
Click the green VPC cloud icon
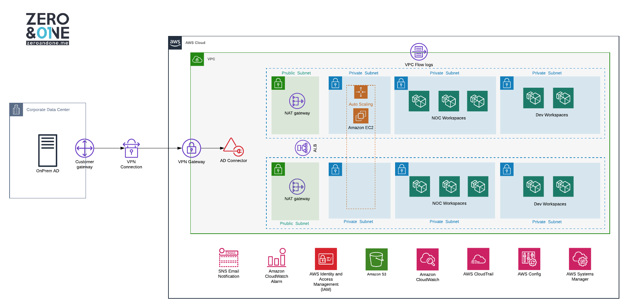[x=197, y=59]
